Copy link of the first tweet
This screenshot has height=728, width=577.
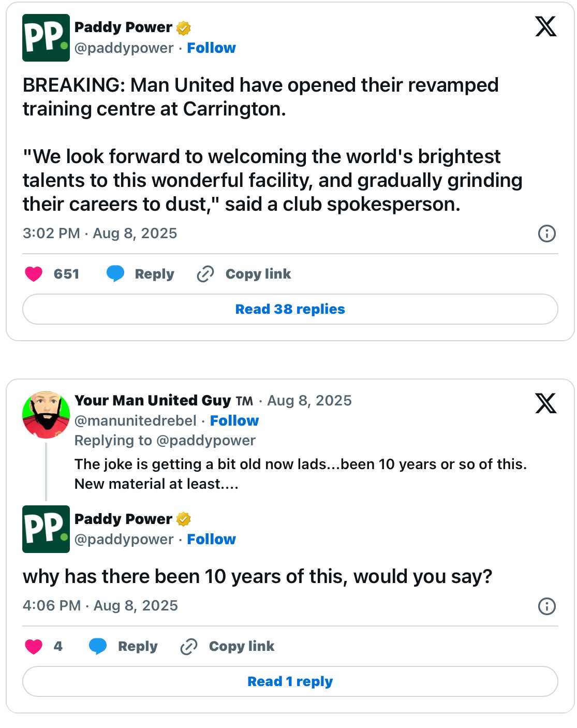tap(244, 274)
